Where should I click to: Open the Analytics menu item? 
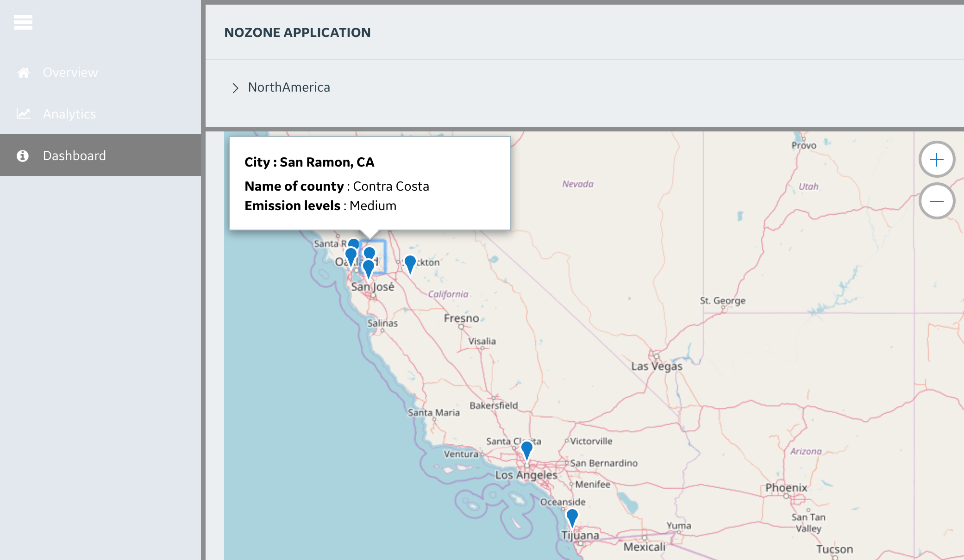pyautogui.click(x=69, y=114)
